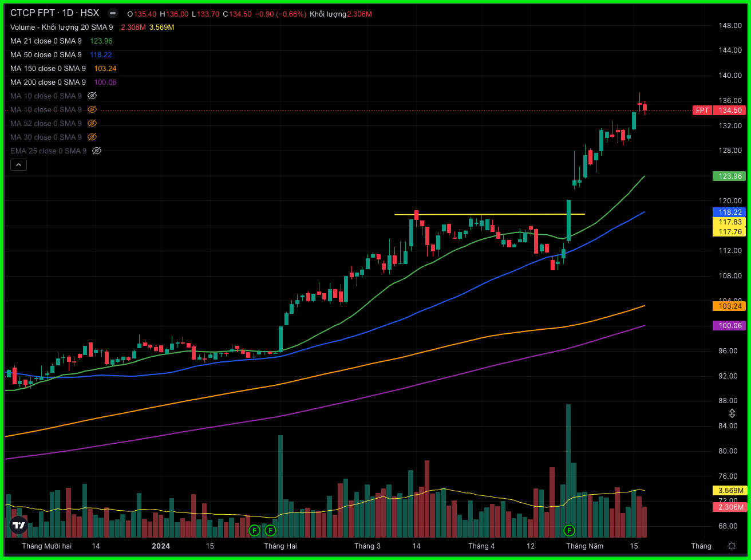The height and width of the screenshot is (560, 751).
Task: Select the hidden EMA 25 close legend text
Action: (48, 151)
